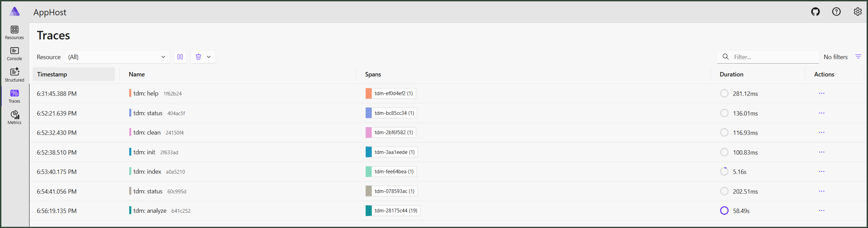The width and height of the screenshot is (868, 228).
Task: Click the tdm-28175c44 (19) span badge
Action: 393,211
